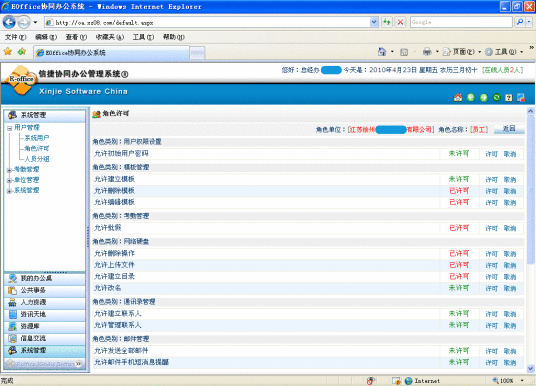Click the IE Home toolbar icon

[382, 52]
